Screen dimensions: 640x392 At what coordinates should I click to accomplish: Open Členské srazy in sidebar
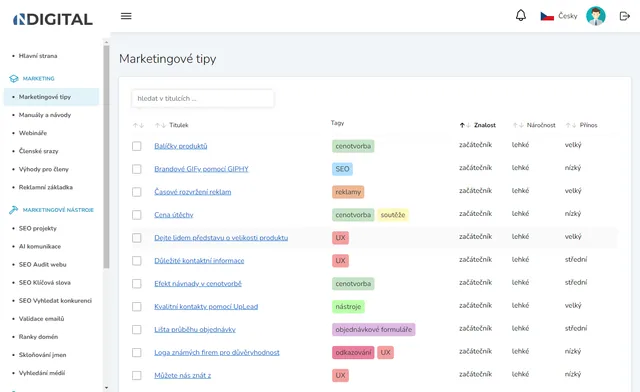[x=38, y=151]
